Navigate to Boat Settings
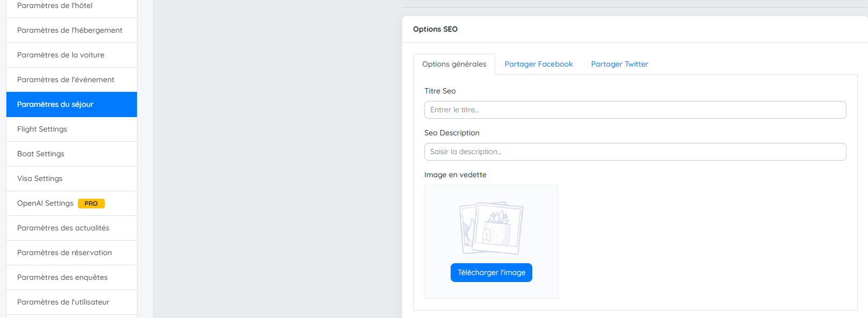868x318 pixels. (41, 154)
